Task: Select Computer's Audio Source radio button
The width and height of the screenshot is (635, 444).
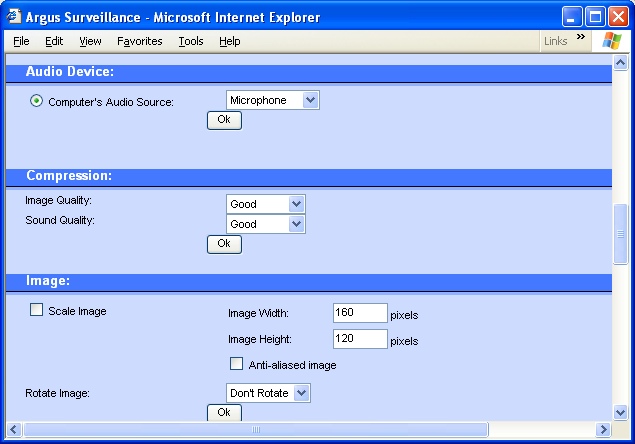Action: click(x=36, y=100)
